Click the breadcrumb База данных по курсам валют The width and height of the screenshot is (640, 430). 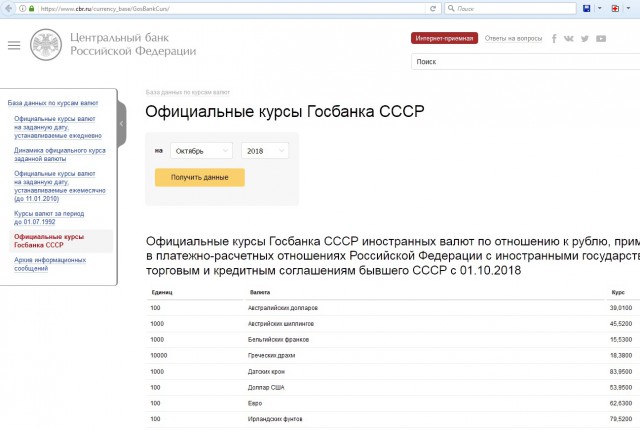click(x=188, y=92)
